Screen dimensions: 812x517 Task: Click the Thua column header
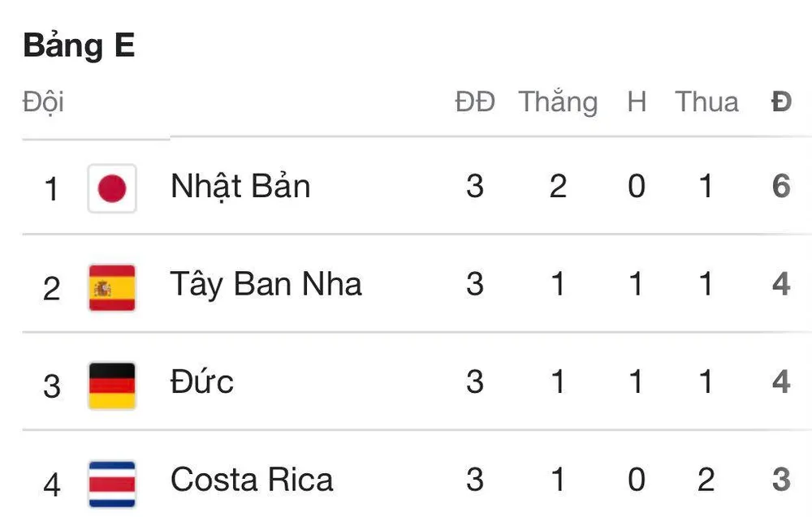706,102
